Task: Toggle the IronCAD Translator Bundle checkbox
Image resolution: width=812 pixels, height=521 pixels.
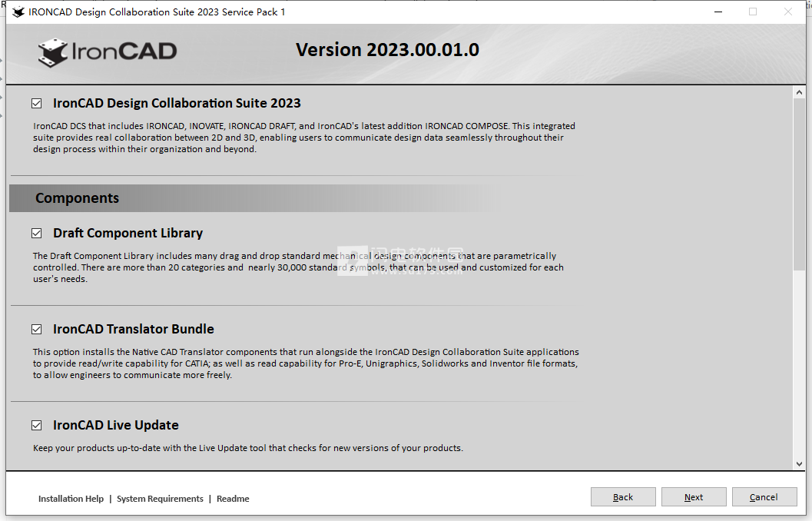Action: pos(36,330)
